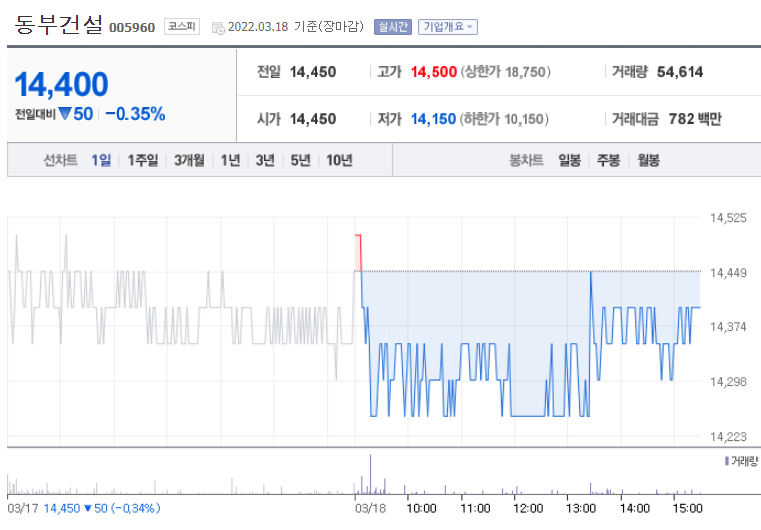Click the 코스피 market badge
The height and width of the screenshot is (530, 761).
[x=182, y=26]
